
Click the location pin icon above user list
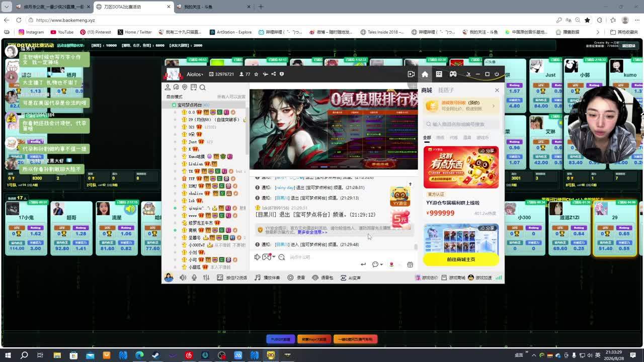[x=185, y=87]
